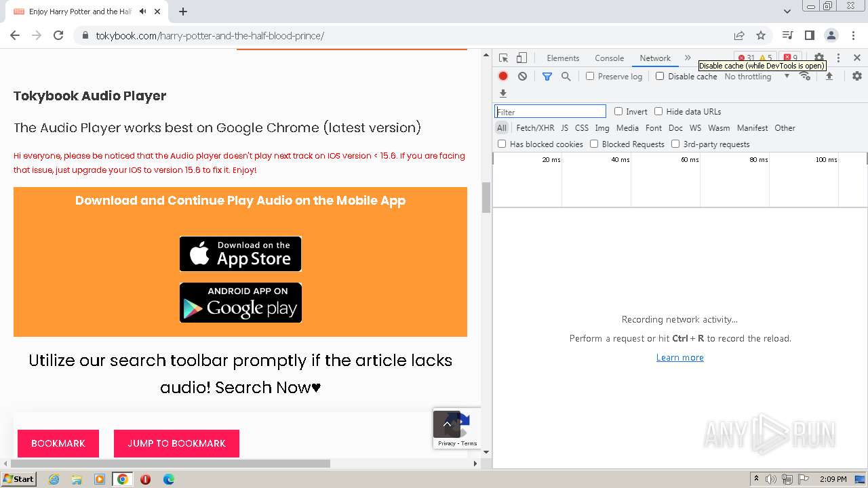This screenshot has height=488, width=868.
Task: Check 3rd-party requests option
Action: 675,144
